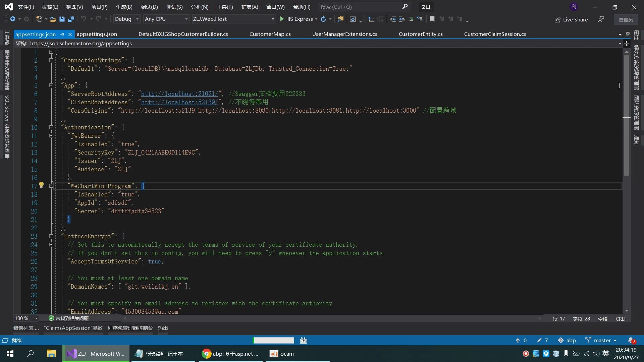644x362 pixels.
Task: Click the appsettings.json second tab
Action: 96,34
